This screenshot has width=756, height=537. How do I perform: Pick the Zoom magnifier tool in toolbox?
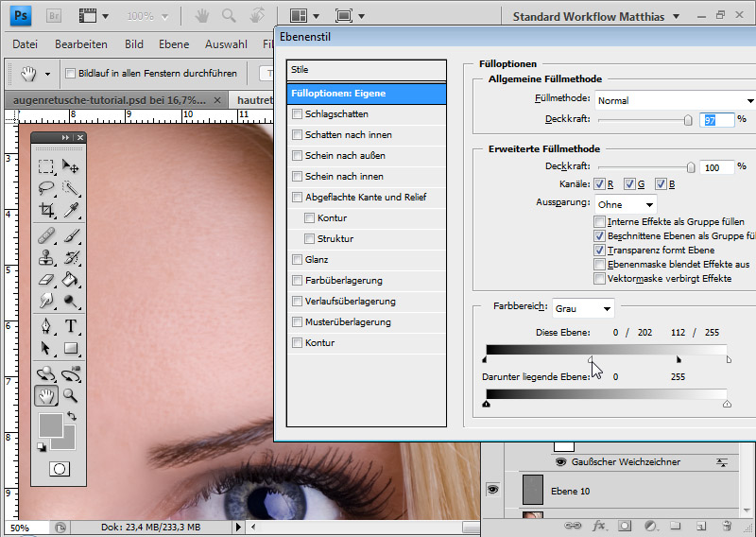(71, 397)
